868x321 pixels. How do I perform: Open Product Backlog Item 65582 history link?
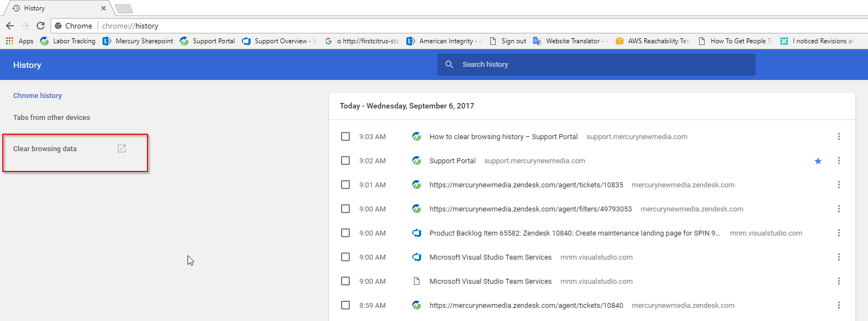point(575,233)
